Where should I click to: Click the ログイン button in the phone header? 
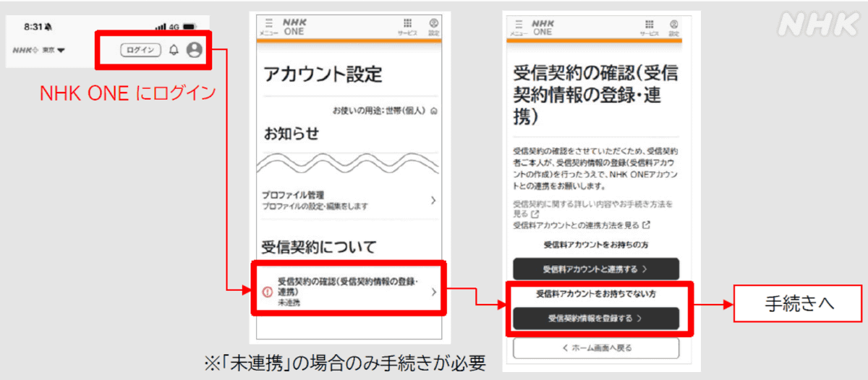(140, 50)
